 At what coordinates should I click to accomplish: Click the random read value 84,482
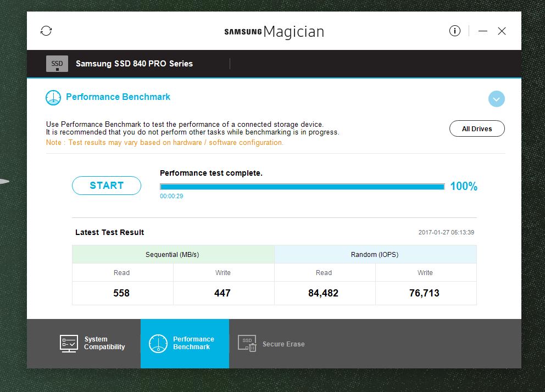(323, 293)
